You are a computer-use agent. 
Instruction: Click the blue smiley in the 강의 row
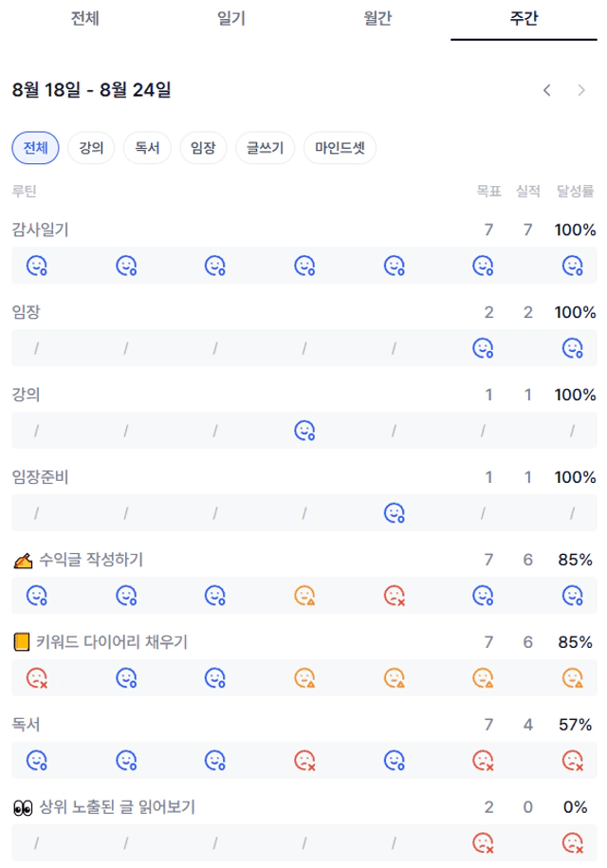[304, 431]
